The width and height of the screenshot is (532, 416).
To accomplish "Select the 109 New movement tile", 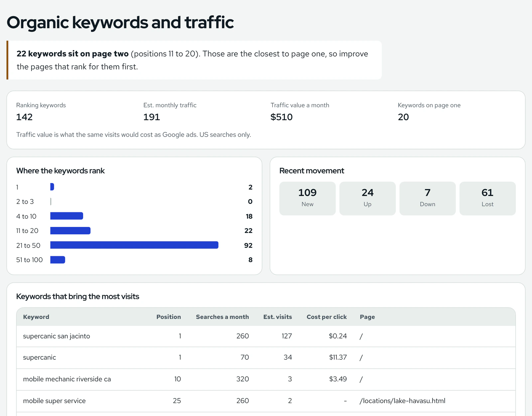I will [308, 198].
